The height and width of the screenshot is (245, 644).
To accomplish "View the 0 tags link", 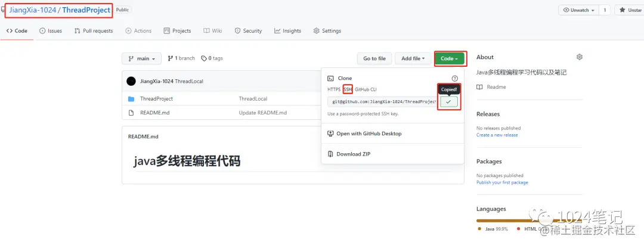I will (212, 58).
